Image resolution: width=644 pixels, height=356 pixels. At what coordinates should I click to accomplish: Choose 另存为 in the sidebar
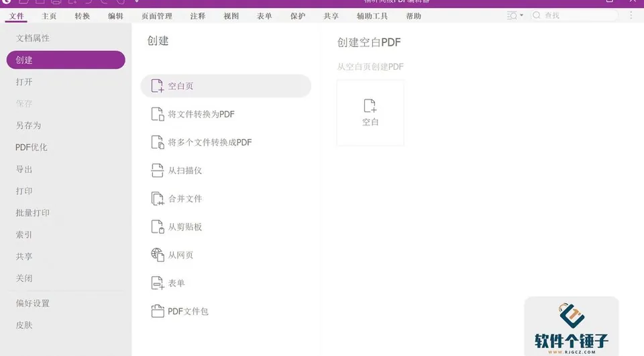[66, 126]
